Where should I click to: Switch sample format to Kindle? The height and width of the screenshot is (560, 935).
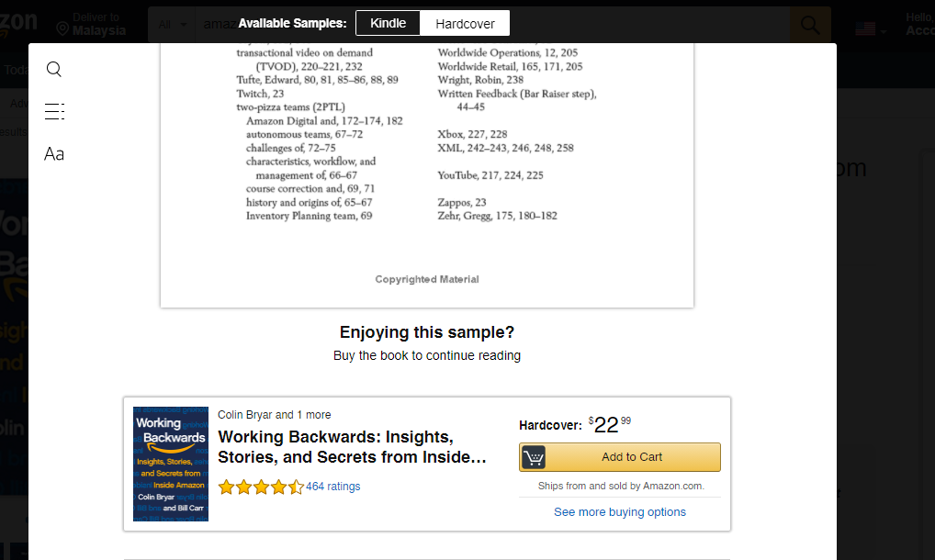coord(388,23)
